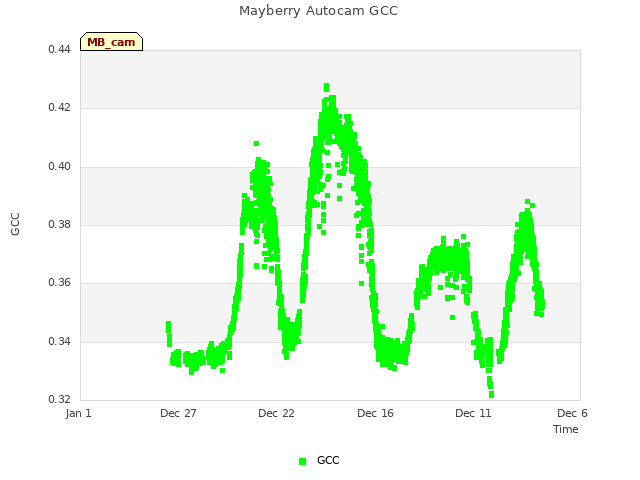Click the Dec 11 x-axis label
The height and width of the screenshot is (480, 640).
473,413
